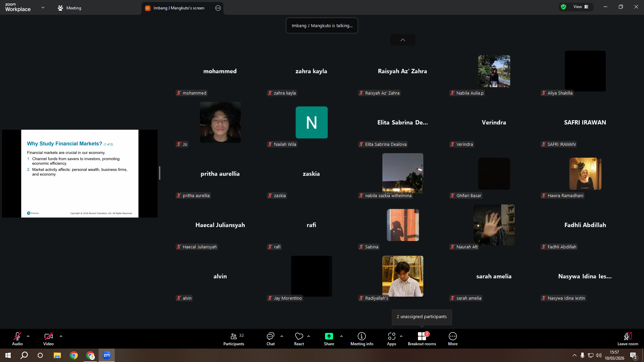Image resolution: width=644 pixels, height=362 pixels.
Task: Open File Explorer from the taskbar
Action: click(x=57, y=355)
